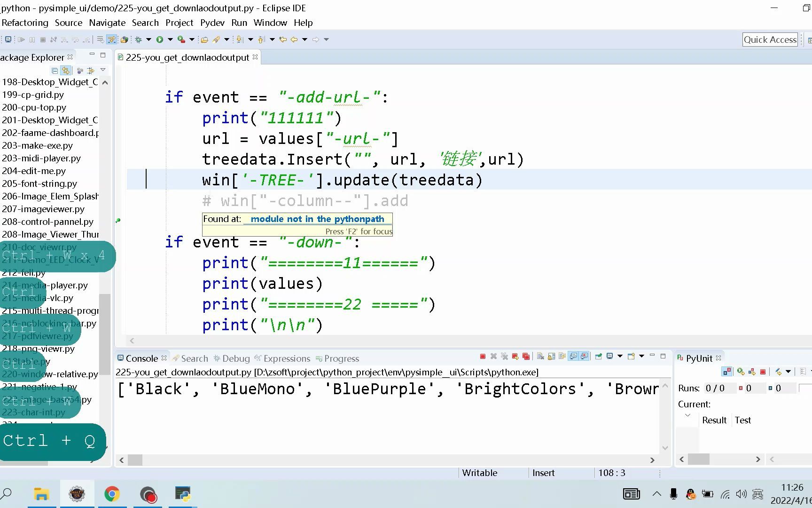Open console icon in main toolbar
Screen dimensions: 812x508
pos(8,40)
